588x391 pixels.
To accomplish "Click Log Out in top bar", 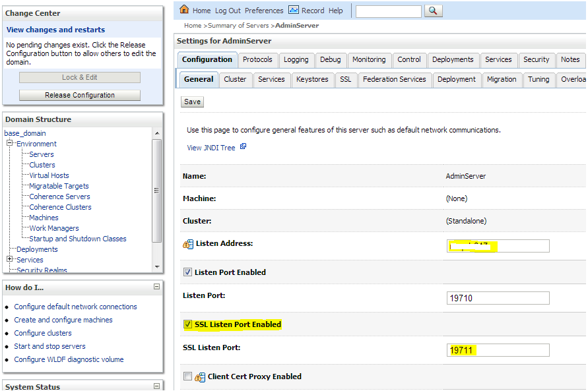I will pyautogui.click(x=228, y=11).
